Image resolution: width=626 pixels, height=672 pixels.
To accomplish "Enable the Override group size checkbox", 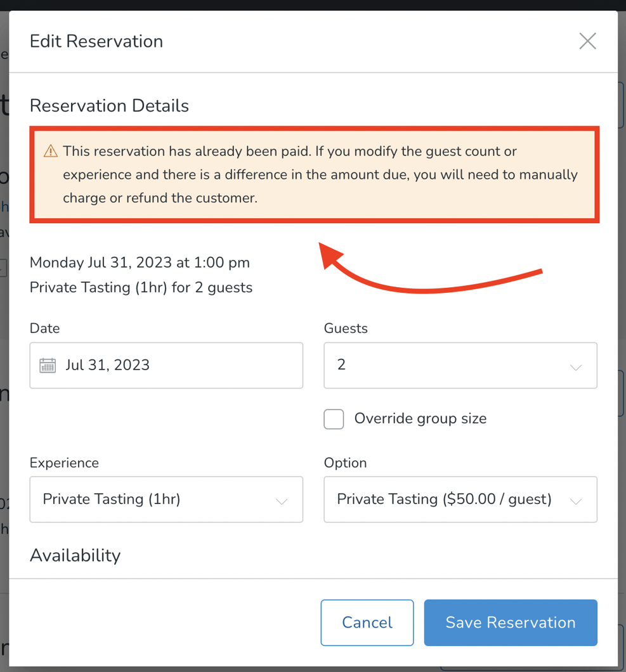I will click(334, 419).
